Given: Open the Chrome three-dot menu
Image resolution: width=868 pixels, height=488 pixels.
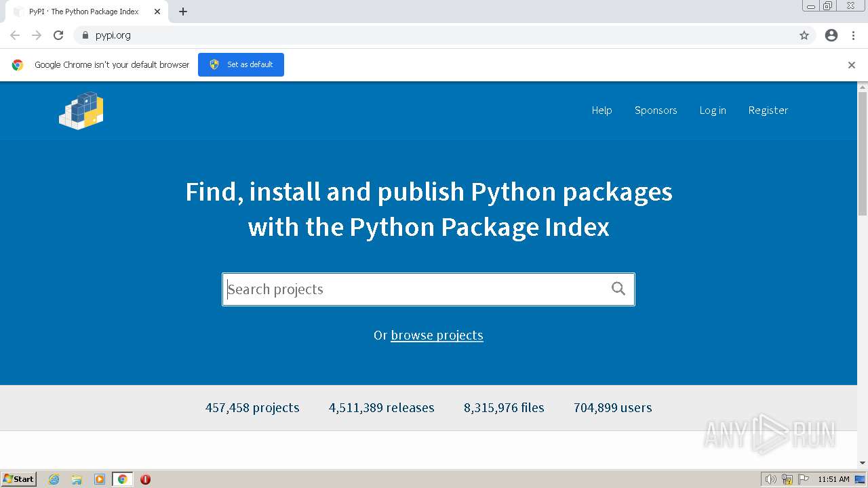Looking at the screenshot, I should 854,35.
